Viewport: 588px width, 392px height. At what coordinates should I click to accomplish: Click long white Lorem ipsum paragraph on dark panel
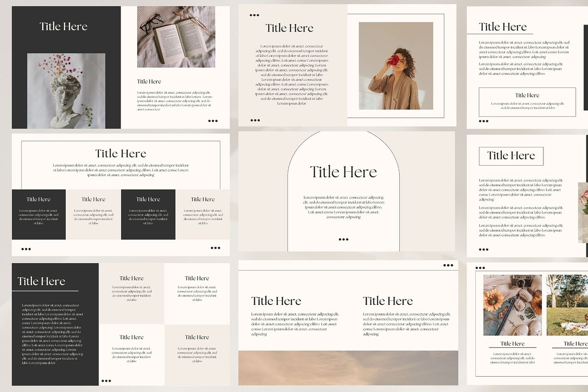52,334
